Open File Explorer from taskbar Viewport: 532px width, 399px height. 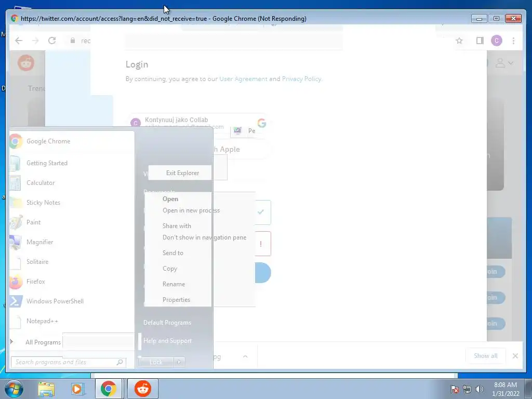click(46, 389)
